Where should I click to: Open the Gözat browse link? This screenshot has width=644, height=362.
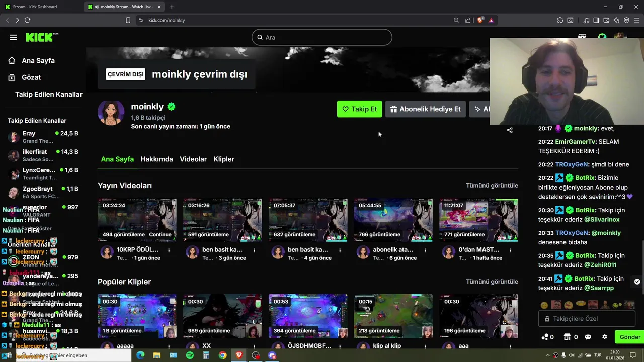pyautogui.click(x=31, y=77)
